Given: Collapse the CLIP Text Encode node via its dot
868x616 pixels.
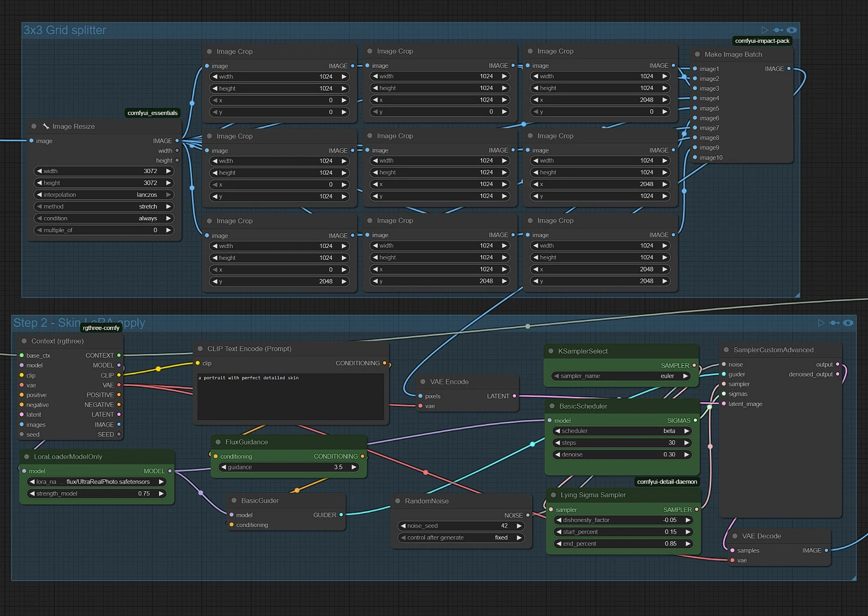Looking at the screenshot, I should 200,349.
